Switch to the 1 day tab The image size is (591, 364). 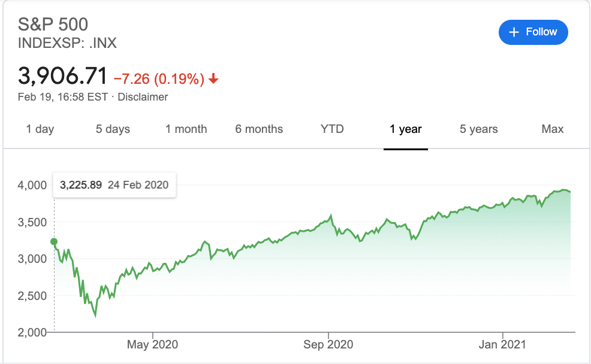(x=40, y=129)
